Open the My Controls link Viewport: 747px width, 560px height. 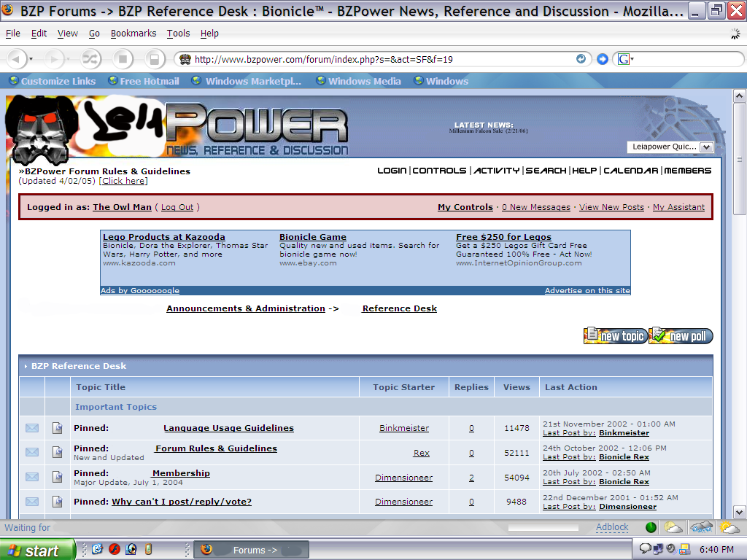[x=465, y=207]
